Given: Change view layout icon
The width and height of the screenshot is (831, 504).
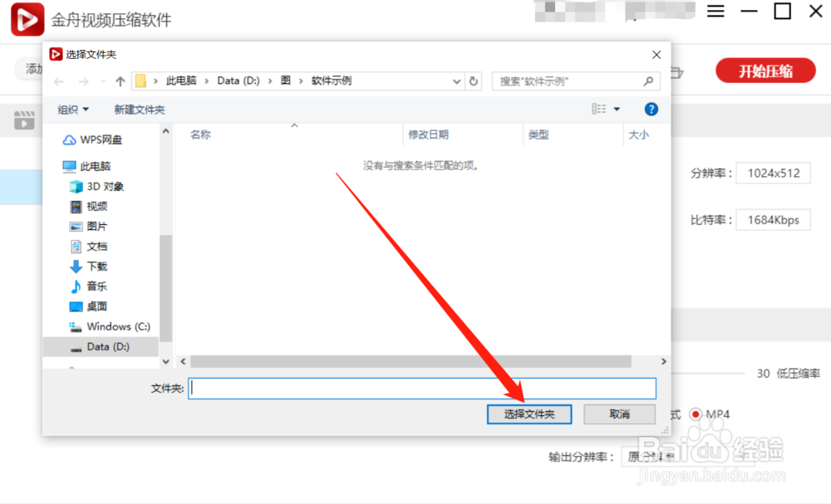Looking at the screenshot, I should pos(599,109).
